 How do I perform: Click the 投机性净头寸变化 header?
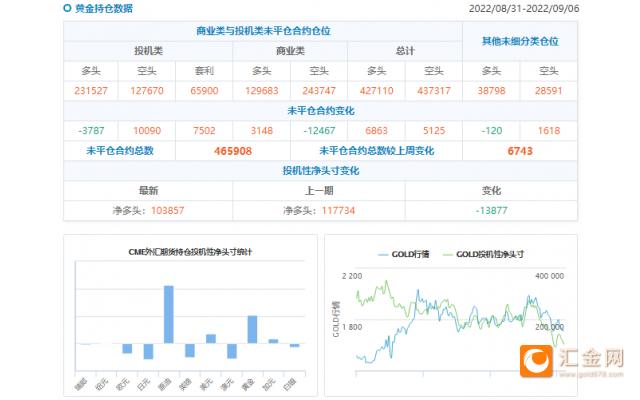[x=321, y=171]
